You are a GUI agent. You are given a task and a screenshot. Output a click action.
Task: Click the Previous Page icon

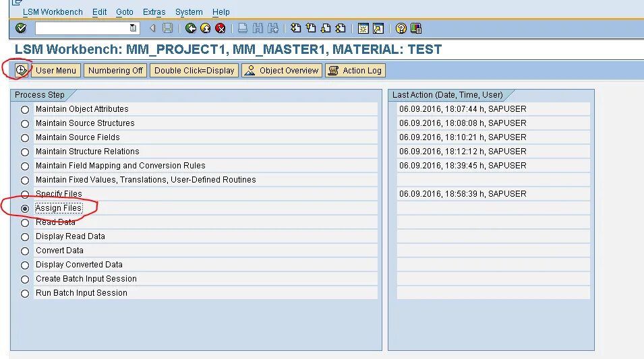coord(311,28)
